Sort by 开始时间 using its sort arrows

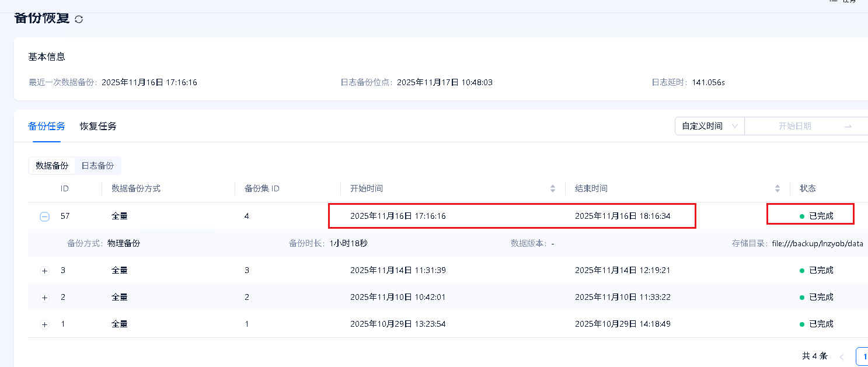[553, 188]
